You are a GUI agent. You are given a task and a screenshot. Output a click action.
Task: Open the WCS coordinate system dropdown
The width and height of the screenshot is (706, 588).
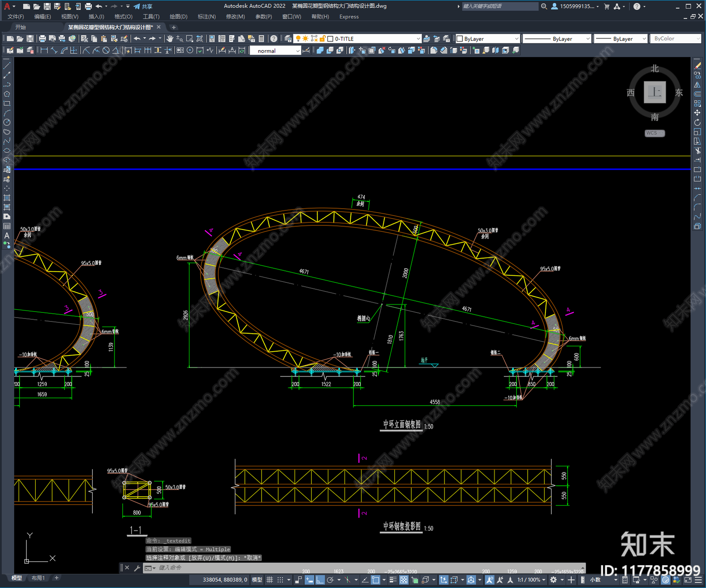(x=655, y=133)
